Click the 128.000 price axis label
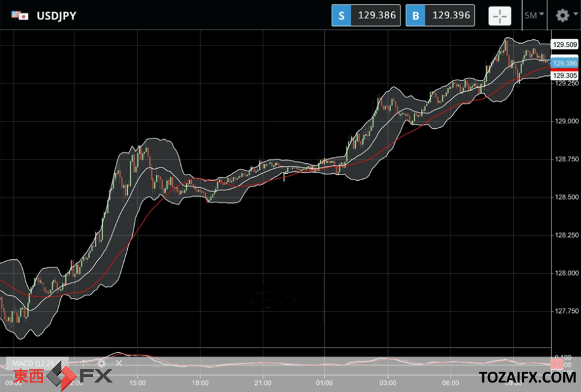This screenshot has height=392, width=581. point(566,273)
